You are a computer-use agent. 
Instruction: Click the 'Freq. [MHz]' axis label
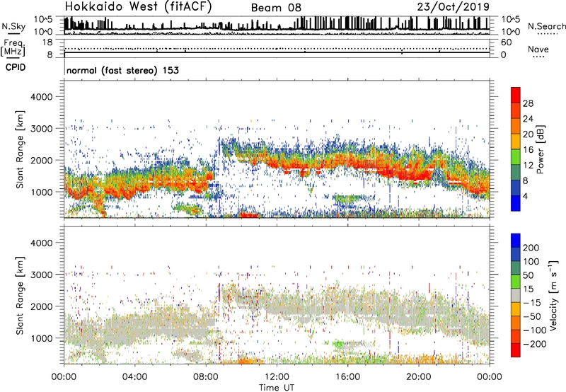click(x=13, y=48)
